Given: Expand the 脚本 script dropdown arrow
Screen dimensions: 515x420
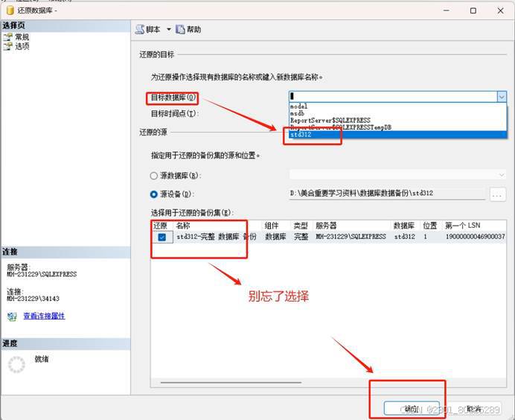Looking at the screenshot, I should pyautogui.click(x=168, y=30).
